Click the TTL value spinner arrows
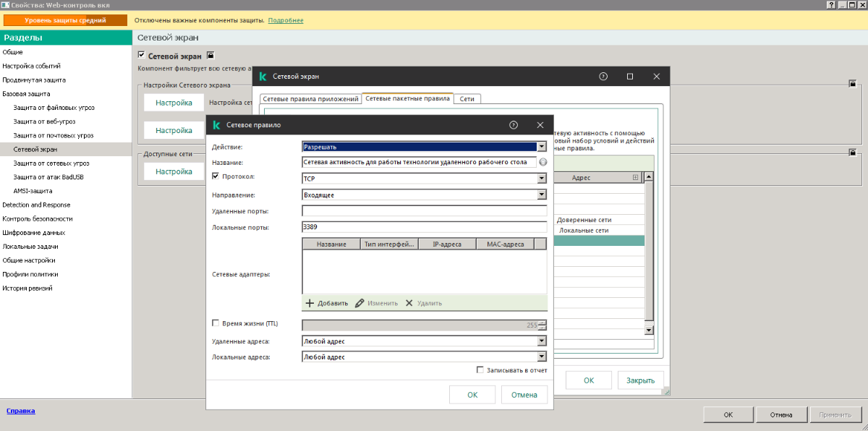The height and width of the screenshot is (431, 868). coord(542,325)
